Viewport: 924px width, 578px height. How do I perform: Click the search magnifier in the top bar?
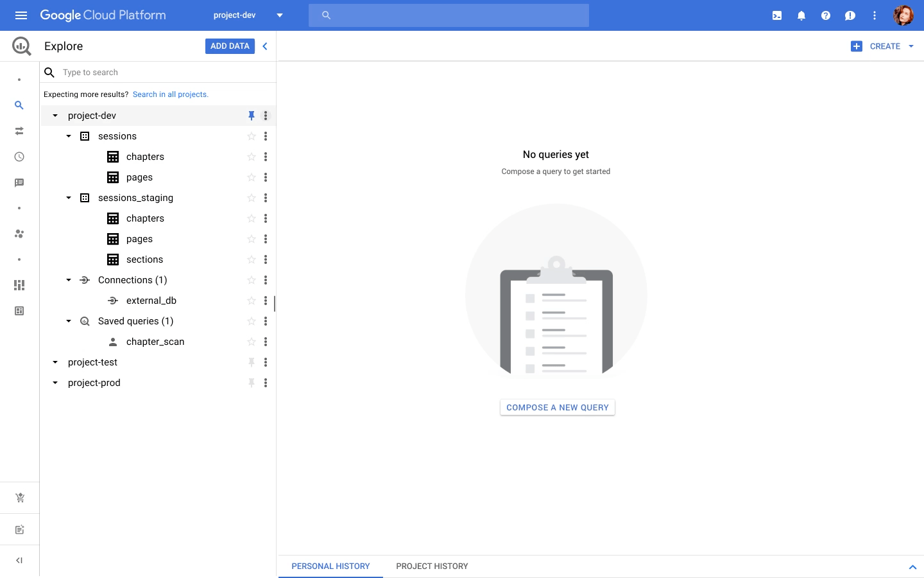pos(326,15)
